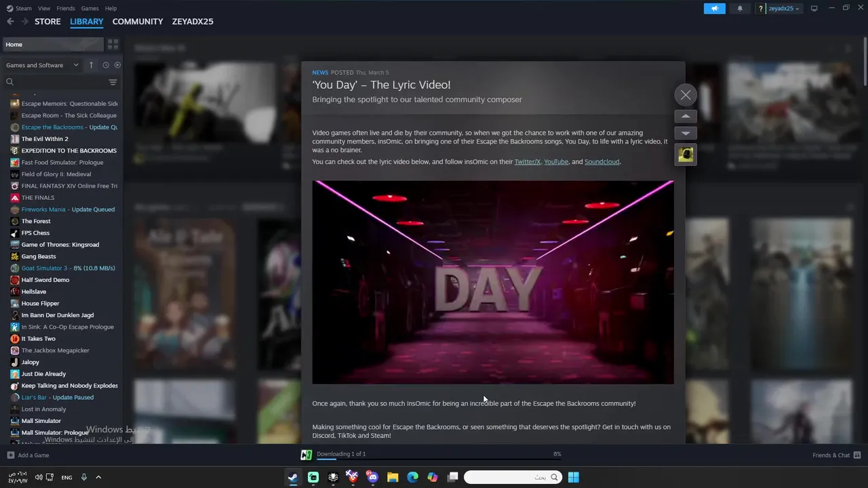Image resolution: width=868 pixels, height=488 pixels.
Task: Select Liar's Bar update paused entry
Action: (58, 397)
